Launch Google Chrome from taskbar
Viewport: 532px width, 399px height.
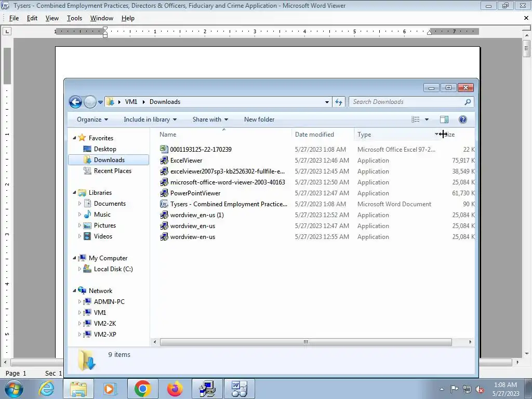142,389
